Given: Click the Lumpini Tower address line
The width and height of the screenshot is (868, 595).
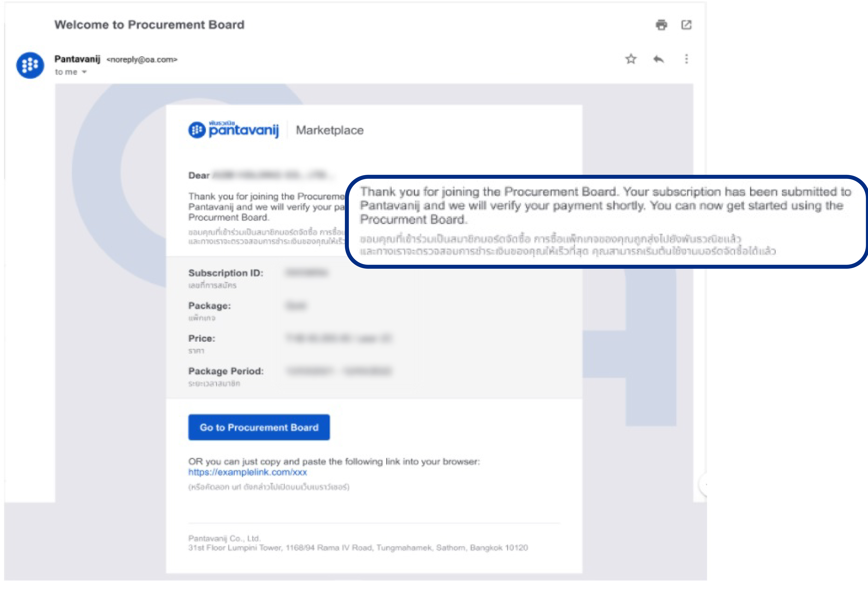Looking at the screenshot, I should pos(358,548).
